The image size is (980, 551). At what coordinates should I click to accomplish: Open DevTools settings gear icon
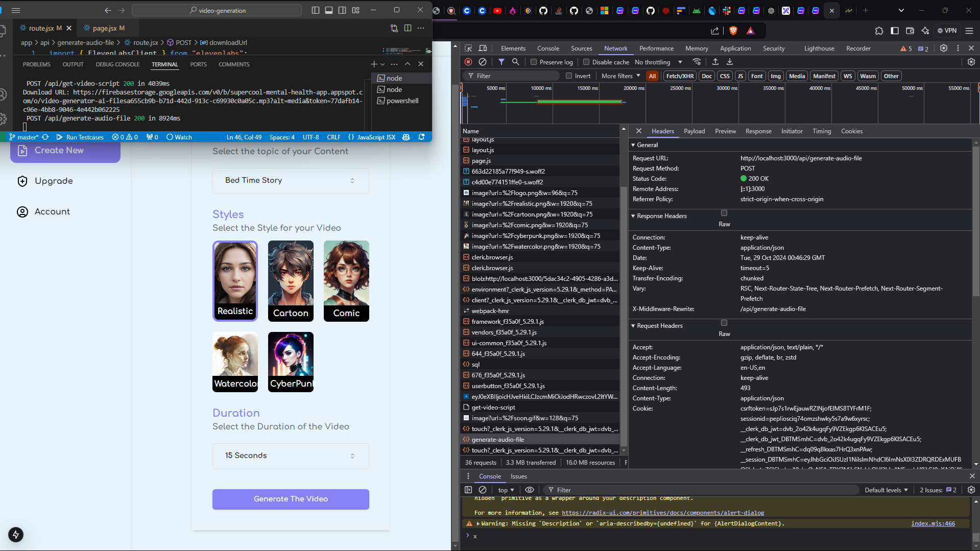click(x=944, y=48)
